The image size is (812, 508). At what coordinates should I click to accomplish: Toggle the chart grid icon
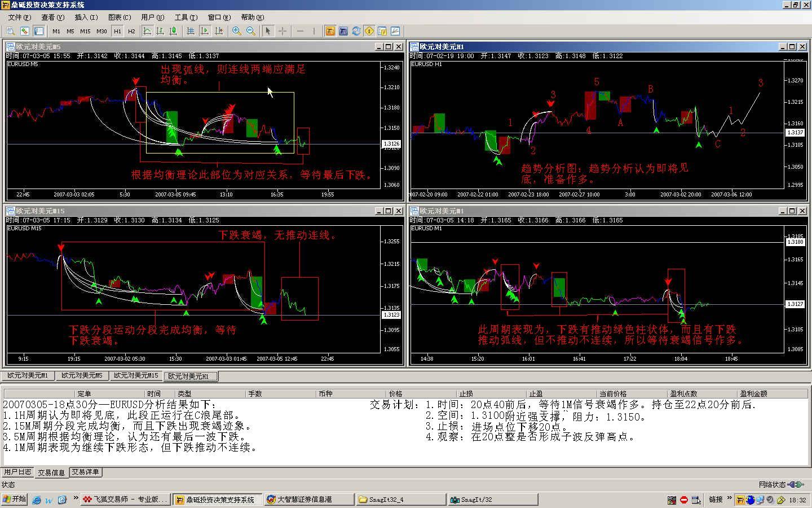click(191, 31)
